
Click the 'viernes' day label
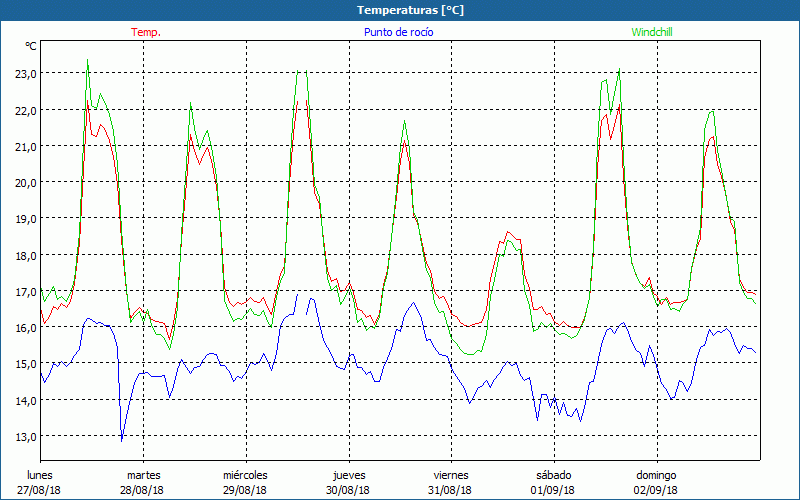tap(451, 475)
